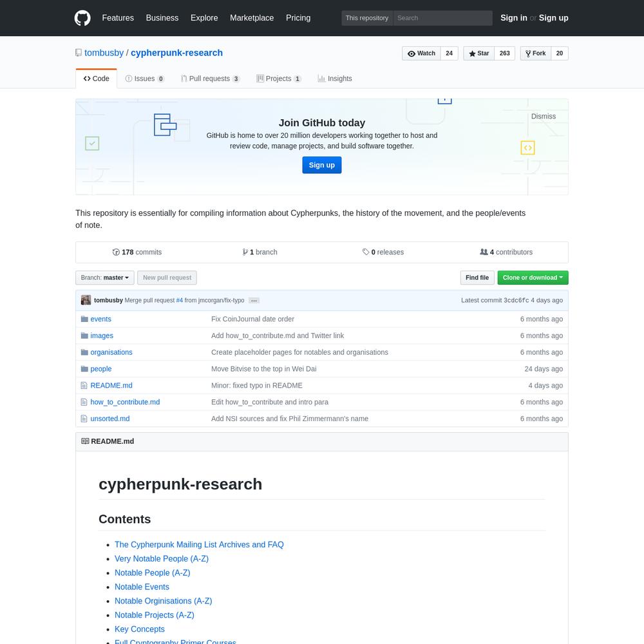Star the cypherpunk-research repository

point(479,53)
